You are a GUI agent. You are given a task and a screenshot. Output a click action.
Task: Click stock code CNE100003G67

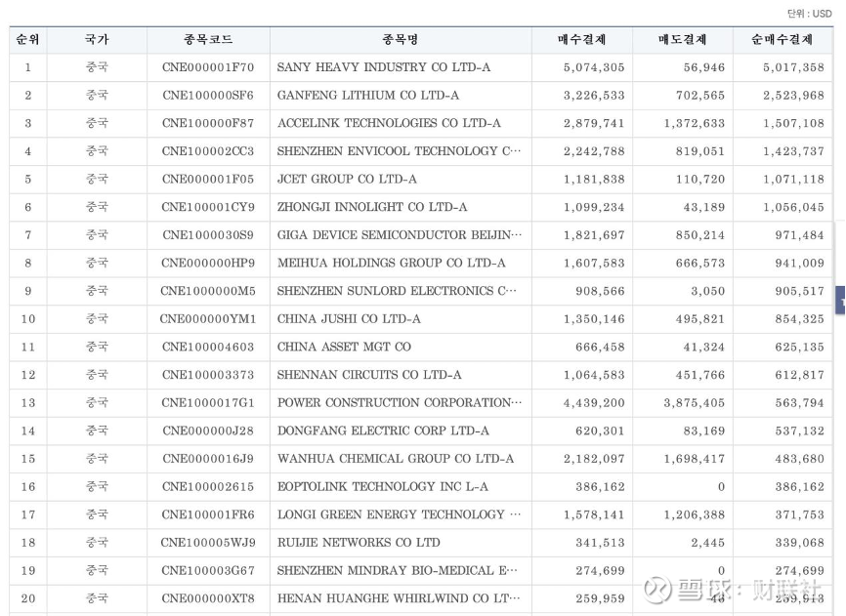coord(208,571)
